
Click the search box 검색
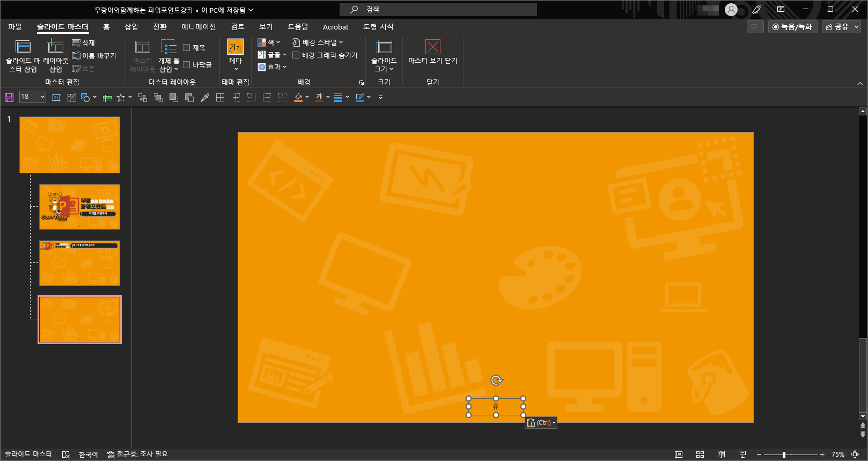pos(438,10)
